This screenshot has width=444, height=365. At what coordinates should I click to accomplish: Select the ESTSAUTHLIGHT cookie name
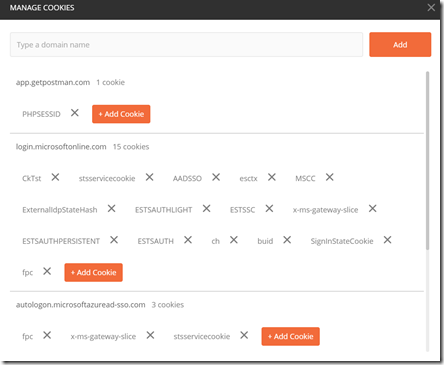[163, 210]
